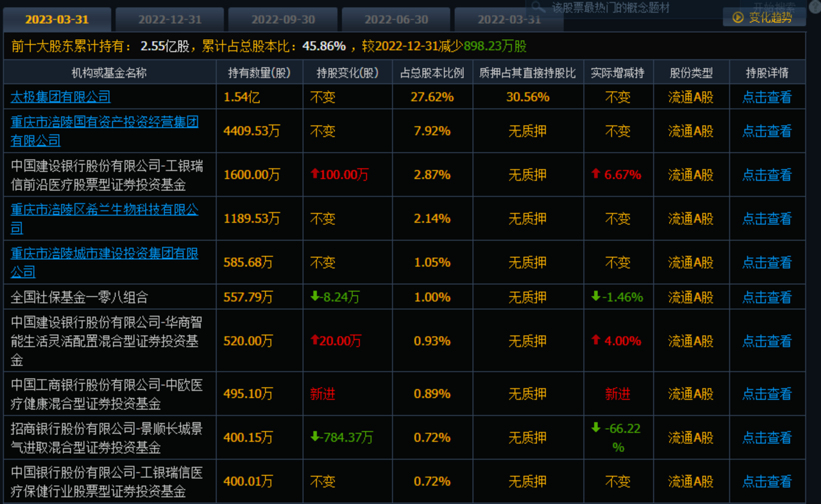Select the 2023-03-31 report tab
This screenshot has height=504, width=821.
pyautogui.click(x=57, y=19)
